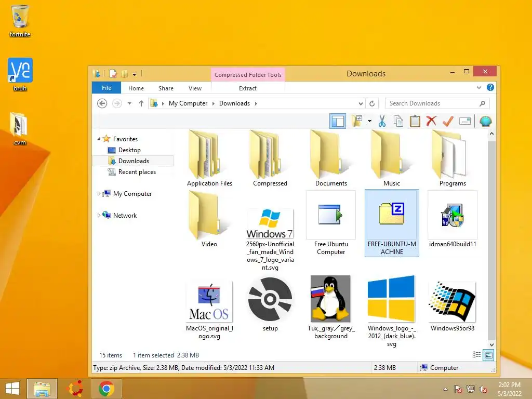Select the MacOS_original_logo.svg file
532x399 pixels.
click(209, 311)
